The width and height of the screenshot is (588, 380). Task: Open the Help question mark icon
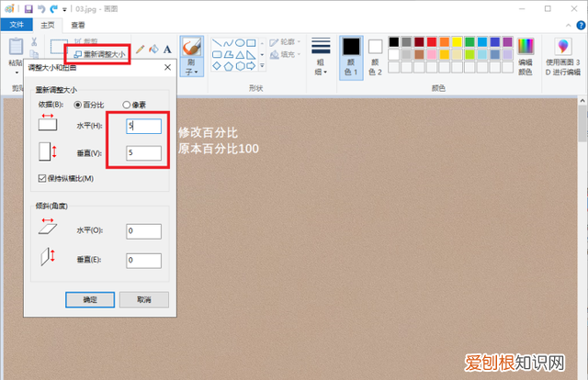(x=581, y=26)
